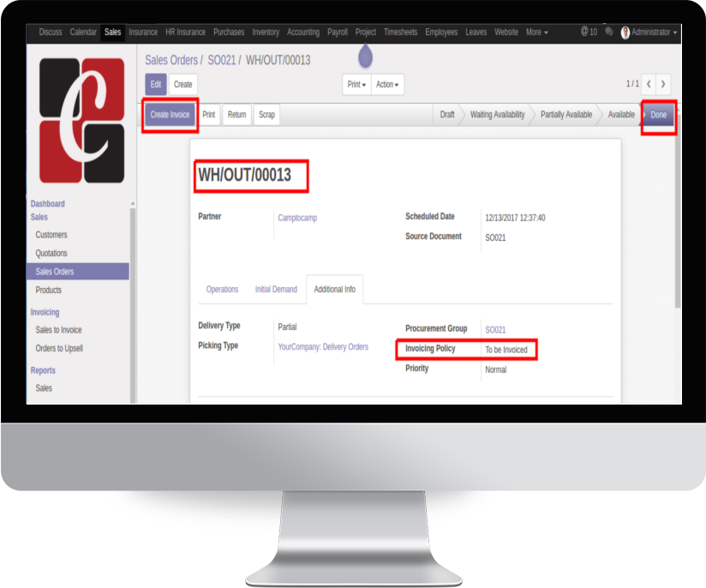The width and height of the screenshot is (706, 588).
Task: Select the Waiting Availability stage
Action: point(498,115)
